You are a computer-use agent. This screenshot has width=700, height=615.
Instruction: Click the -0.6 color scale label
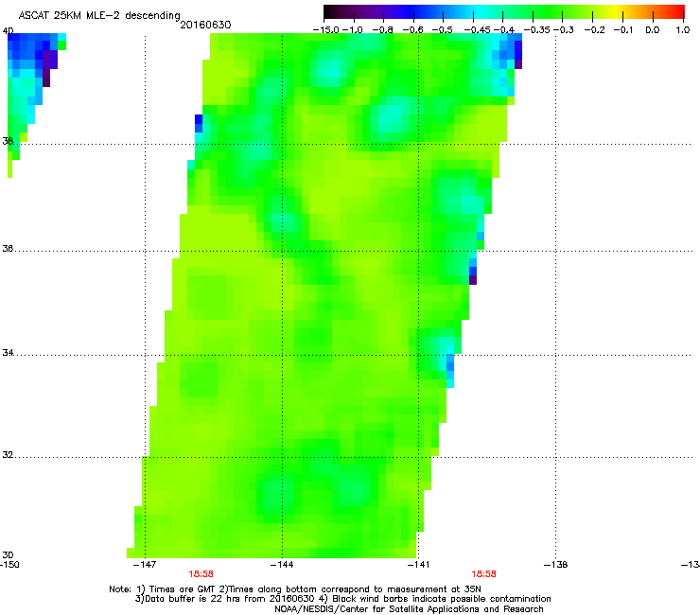click(413, 29)
